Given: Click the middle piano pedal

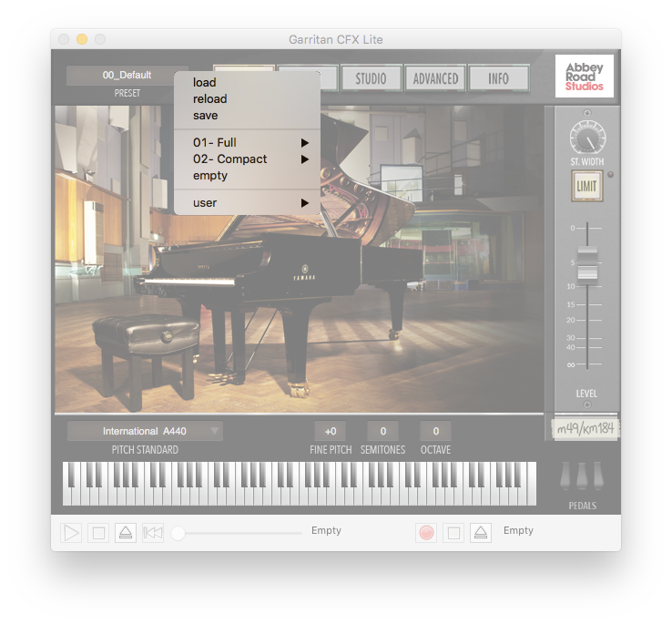Looking at the screenshot, I should tap(582, 476).
